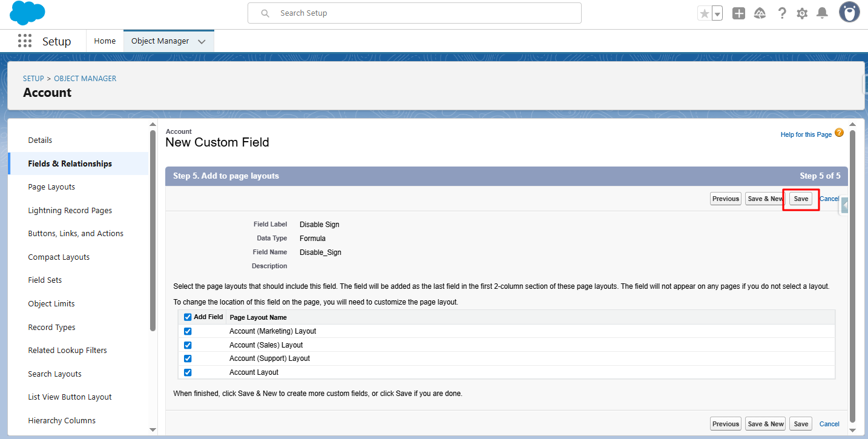Open the Help question mark icon
Screen dimensions: 868x439
click(782, 13)
